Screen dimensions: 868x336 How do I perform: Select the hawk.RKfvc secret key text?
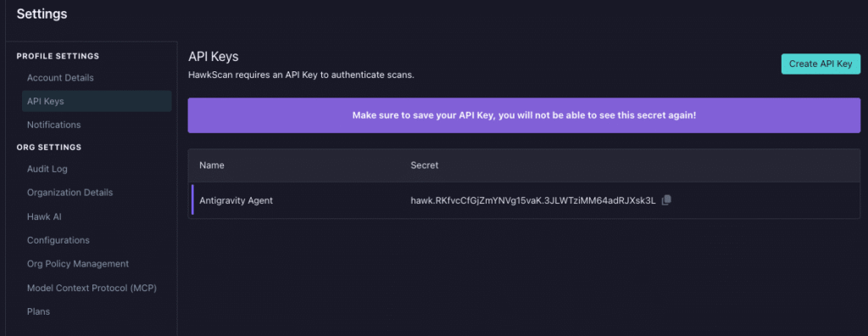(x=533, y=201)
